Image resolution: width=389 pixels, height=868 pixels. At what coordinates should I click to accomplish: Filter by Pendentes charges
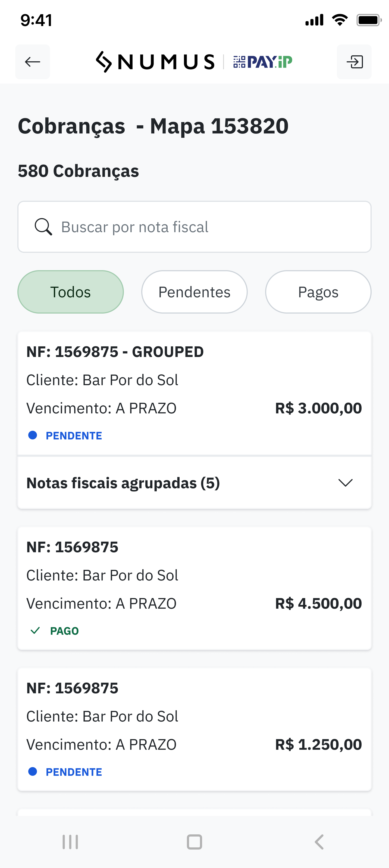click(x=194, y=292)
